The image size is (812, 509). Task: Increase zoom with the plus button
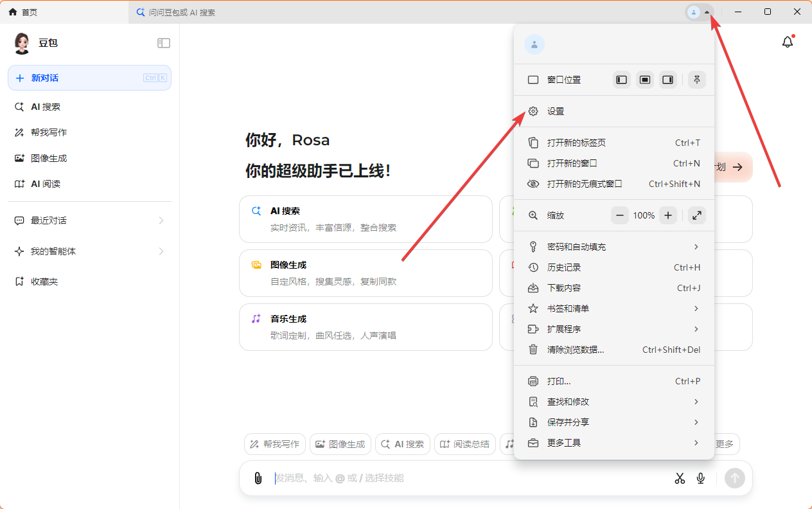668,215
